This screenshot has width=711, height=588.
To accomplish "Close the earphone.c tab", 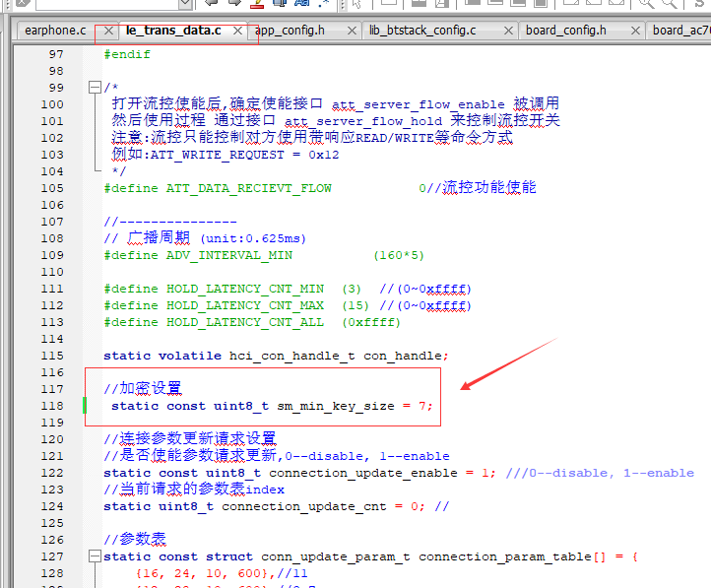I will (109, 31).
